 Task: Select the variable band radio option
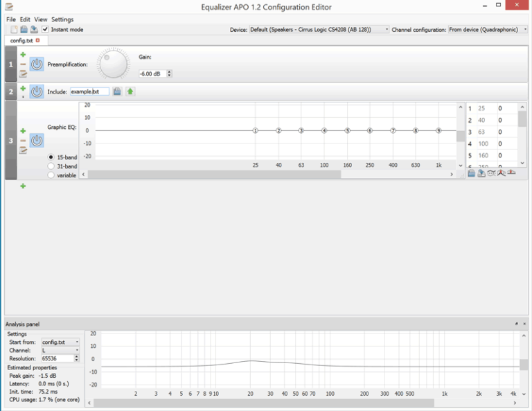tap(51, 175)
